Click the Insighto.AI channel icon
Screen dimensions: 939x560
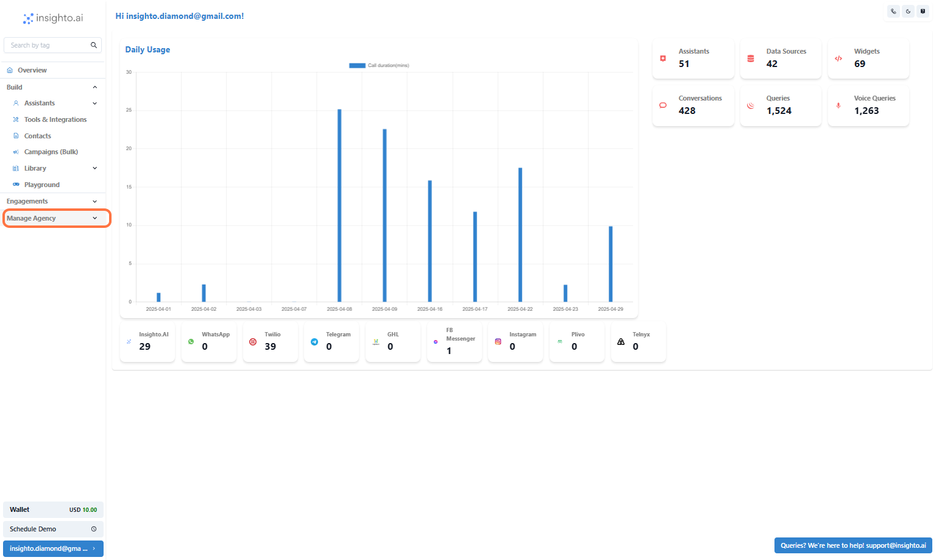(x=129, y=342)
